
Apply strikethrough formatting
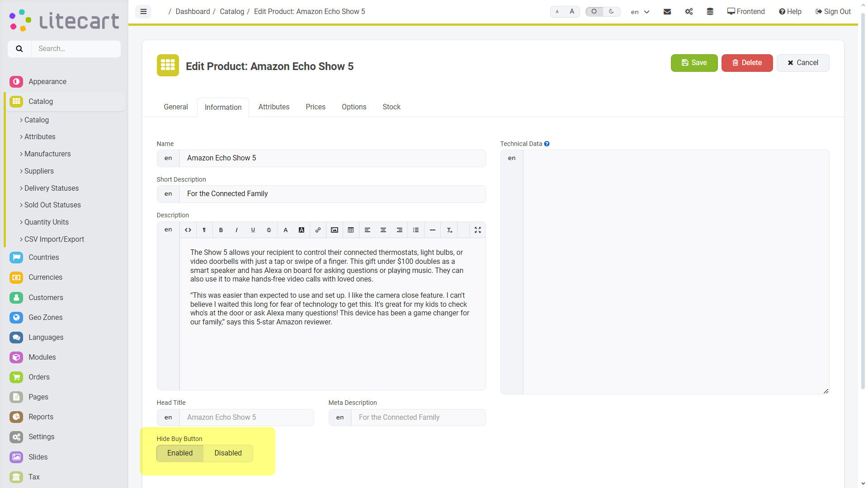pyautogui.click(x=269, y=230)
